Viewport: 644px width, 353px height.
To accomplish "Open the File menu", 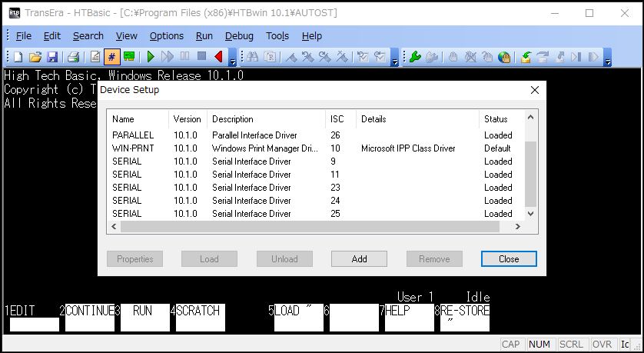I will click(23, 36).
